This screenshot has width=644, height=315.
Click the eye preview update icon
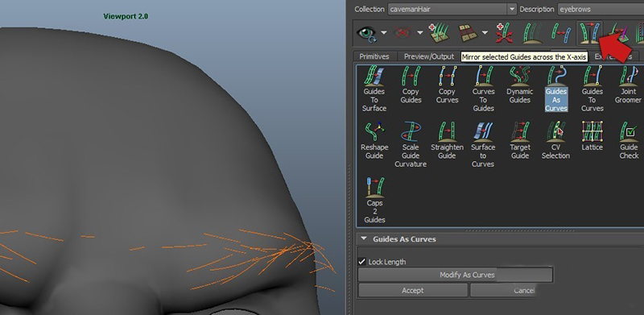click(x=366, y=33)
